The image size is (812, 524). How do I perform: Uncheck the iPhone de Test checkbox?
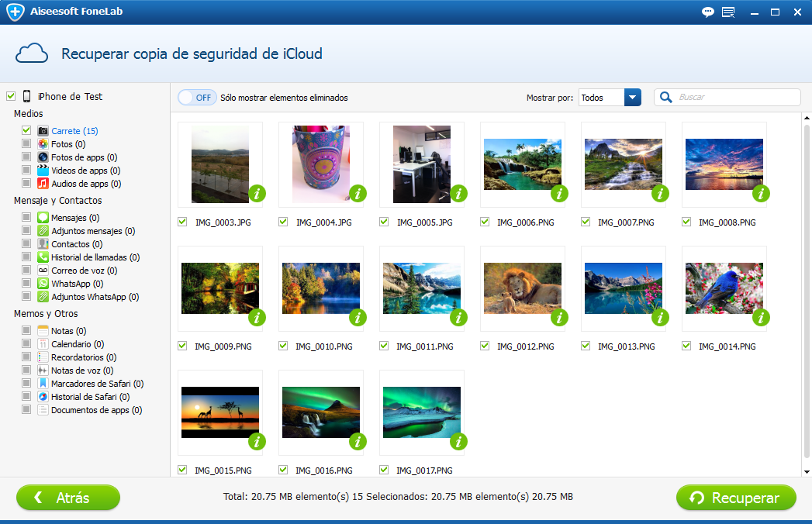[11, 96]
